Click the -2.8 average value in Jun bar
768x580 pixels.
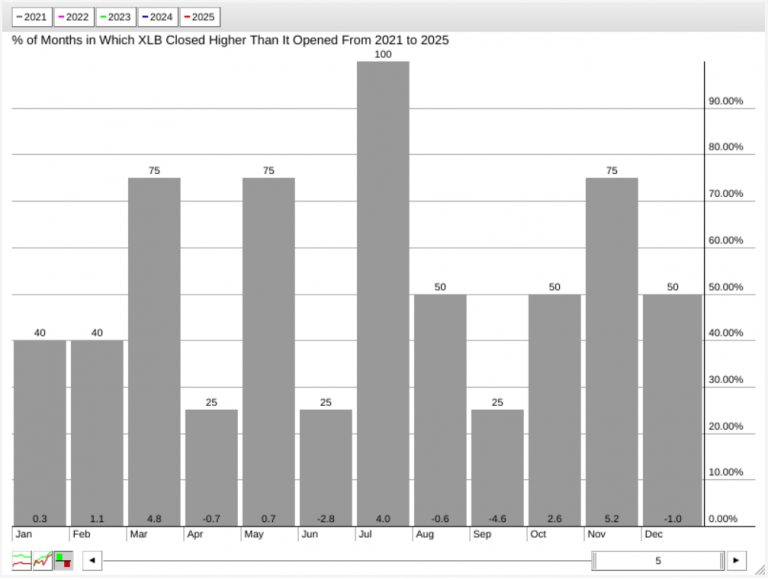click(x=326, y=519)
